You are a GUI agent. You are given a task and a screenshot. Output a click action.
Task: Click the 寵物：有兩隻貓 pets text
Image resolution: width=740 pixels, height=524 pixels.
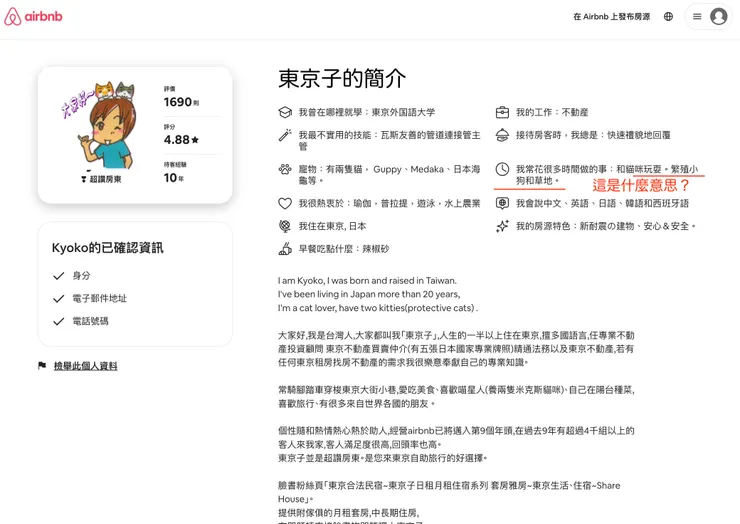point(389,175)
